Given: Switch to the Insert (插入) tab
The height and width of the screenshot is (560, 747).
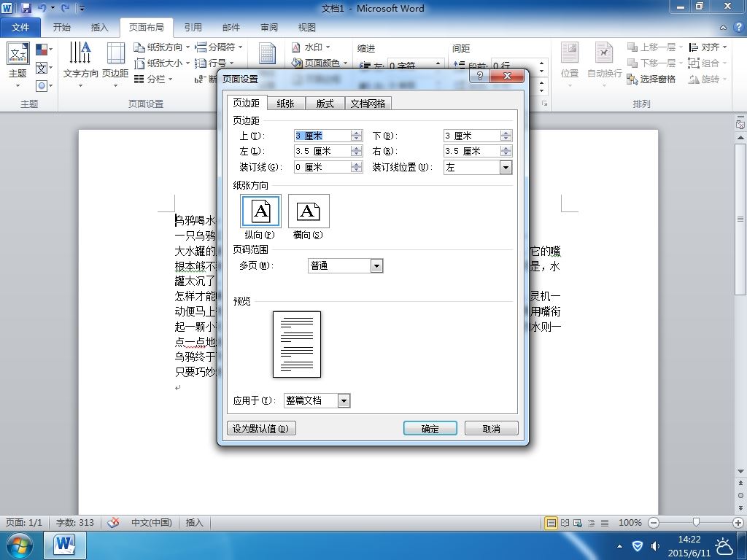Looking at the screenshot, I should (x=99, y=28).
